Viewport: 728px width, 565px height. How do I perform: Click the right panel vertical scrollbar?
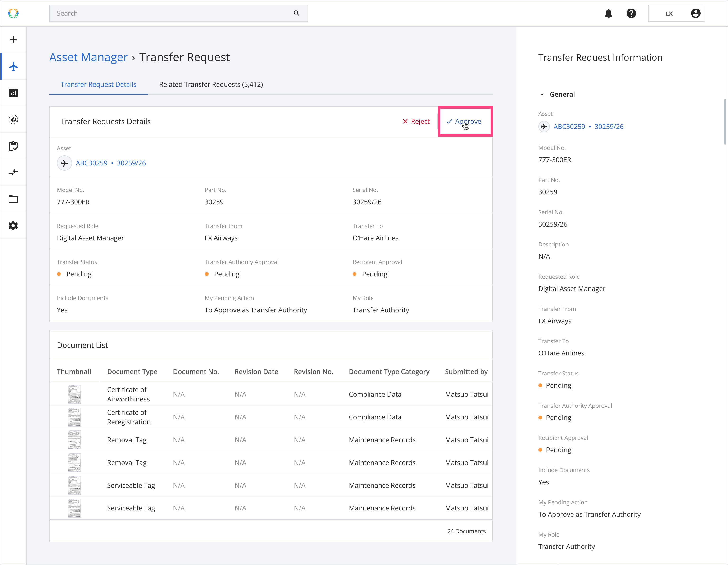(725, 122)
